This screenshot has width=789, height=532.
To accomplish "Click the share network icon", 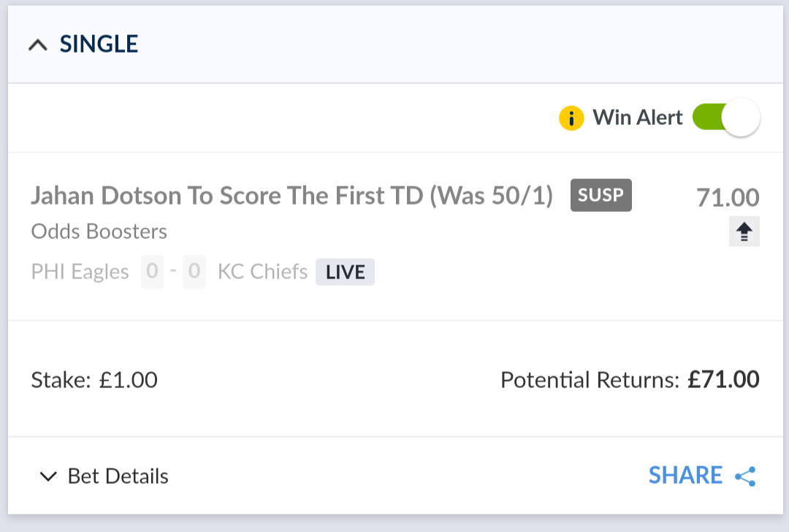I will 745,476.
